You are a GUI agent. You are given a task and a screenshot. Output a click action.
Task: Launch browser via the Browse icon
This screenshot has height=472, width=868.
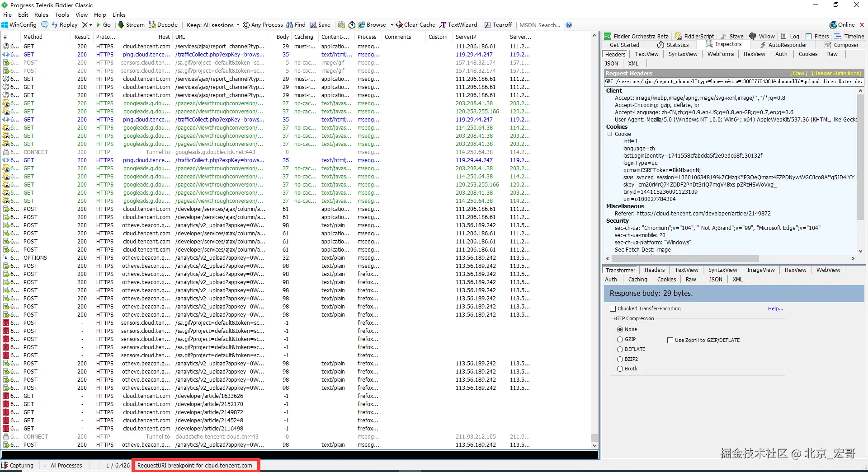pyautogui.click(x=363, y=25)
